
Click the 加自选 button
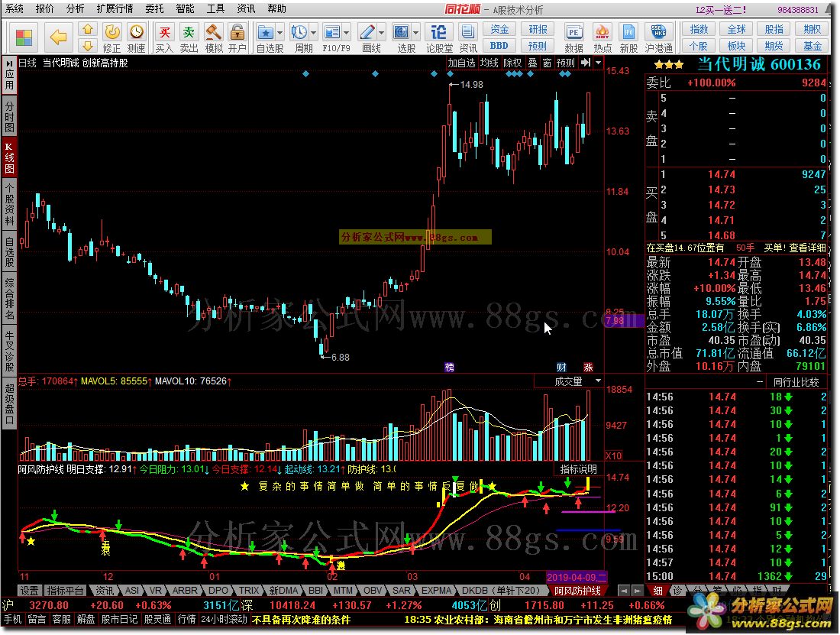coord(461,63)
